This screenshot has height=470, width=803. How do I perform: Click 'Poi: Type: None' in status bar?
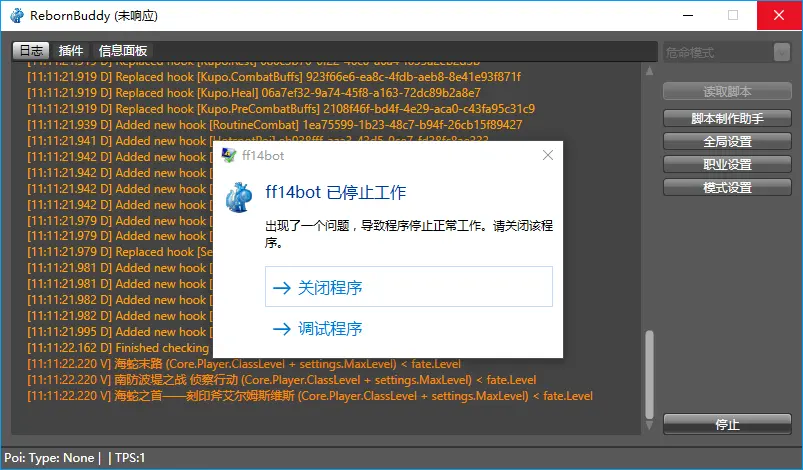(49, 458)
